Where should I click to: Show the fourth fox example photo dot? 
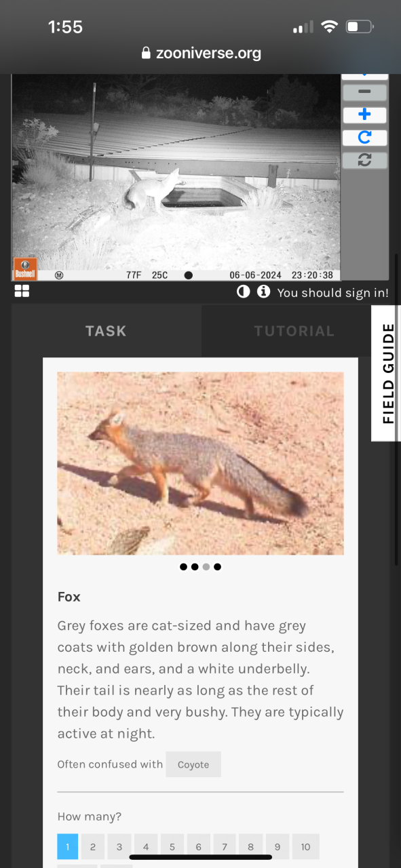tap(217, 567)
